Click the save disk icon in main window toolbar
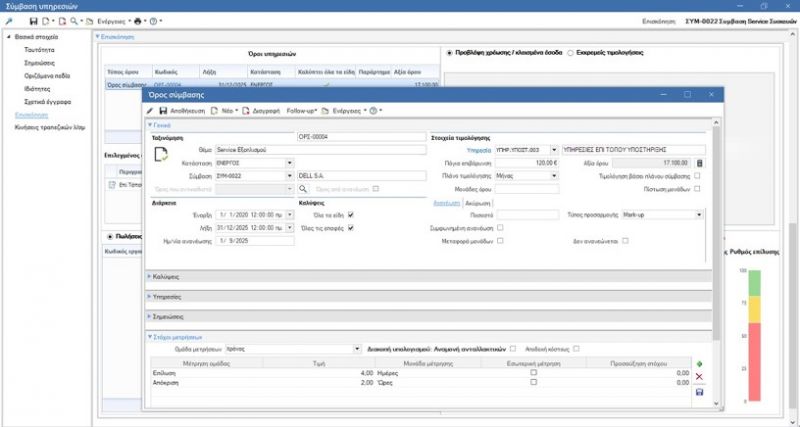 click(x=34, y=21)
